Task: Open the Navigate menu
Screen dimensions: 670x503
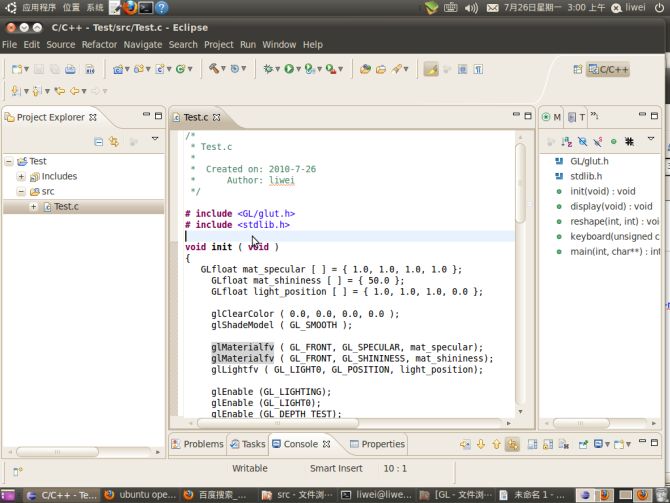Action: [143, 44]
